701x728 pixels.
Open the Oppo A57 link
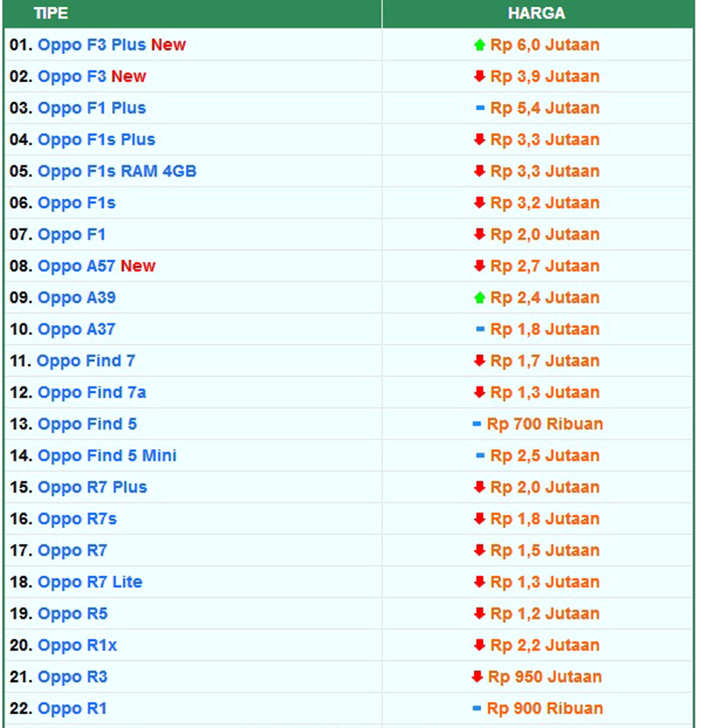click(x=76, y=266)
